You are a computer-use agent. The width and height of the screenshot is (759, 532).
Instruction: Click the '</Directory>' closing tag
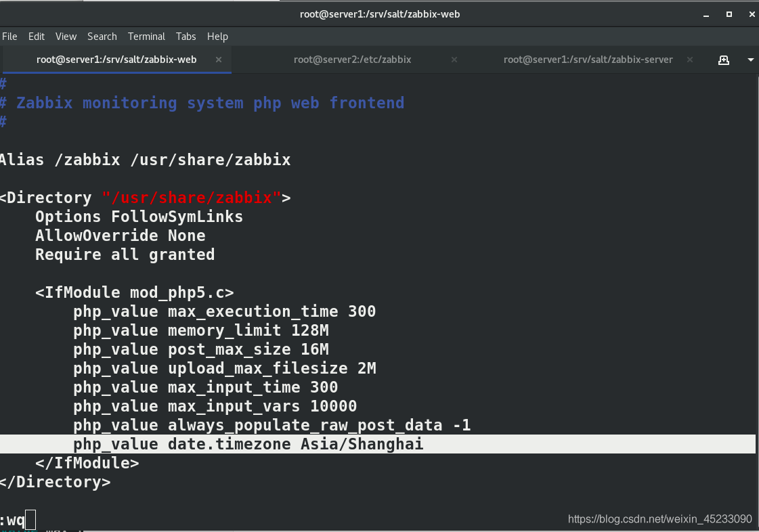[56, 482]
